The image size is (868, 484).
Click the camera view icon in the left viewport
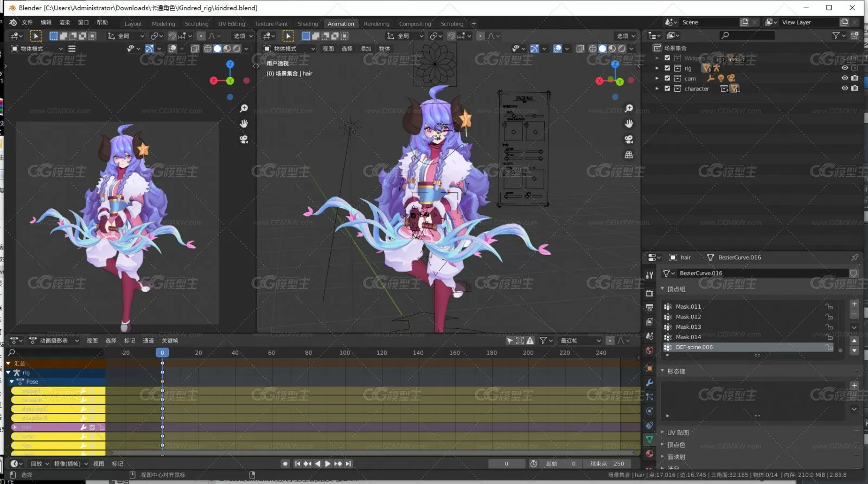pos(244,139)
